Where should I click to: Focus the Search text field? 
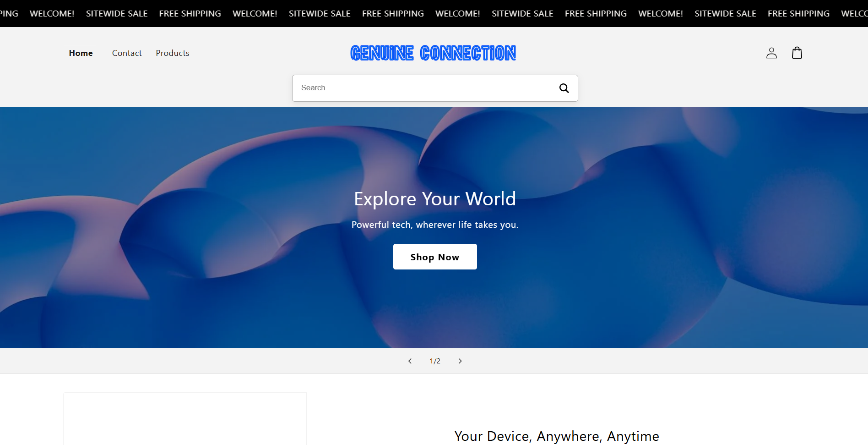(x=421, y=88)
